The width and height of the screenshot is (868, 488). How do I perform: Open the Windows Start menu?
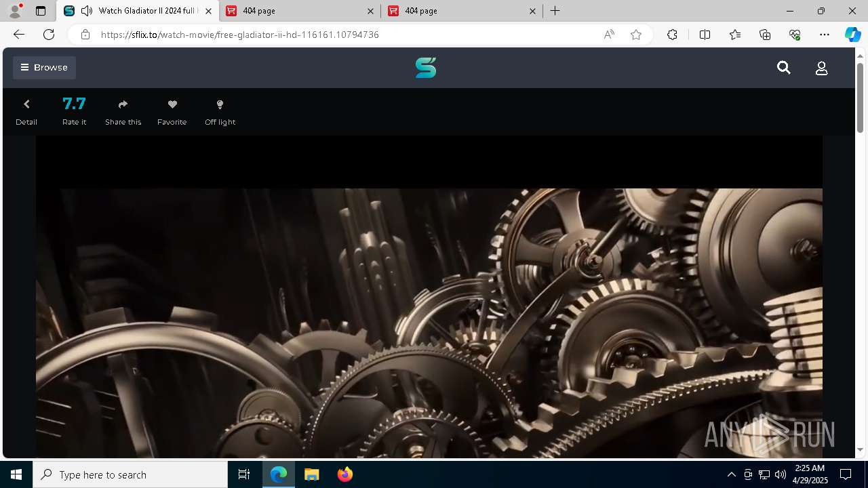(16, 474)
